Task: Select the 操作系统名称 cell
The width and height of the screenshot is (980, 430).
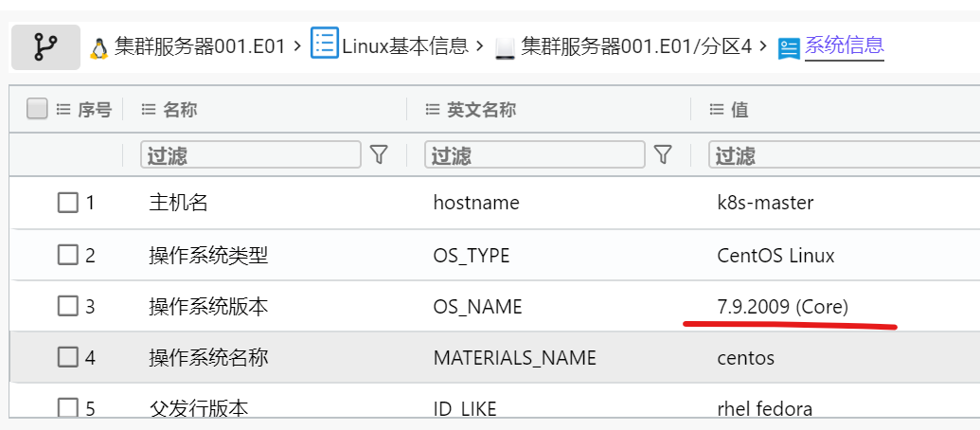Action: point(208,357)
